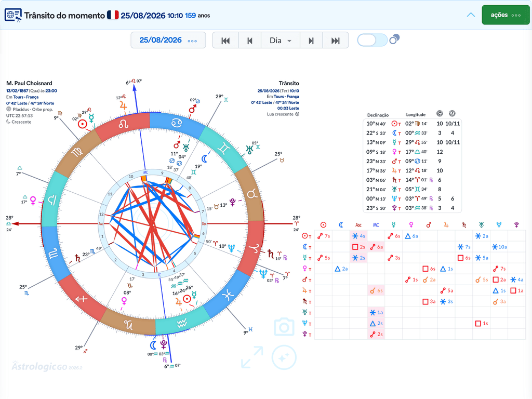Click the Sun opposition 7s aspect cell
The width and height of the screenshot is (532, 399).
pyautogui.click(x=324, y=236)
